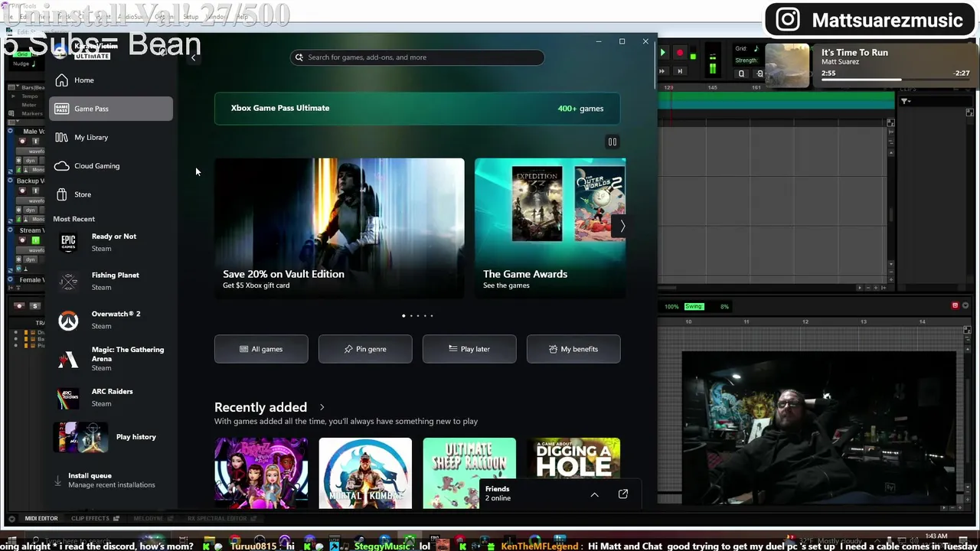Screen dimensions: 980x551
Task: Open the MIDI editor dropdown menu arrow
Action: (x=965, y=306)
